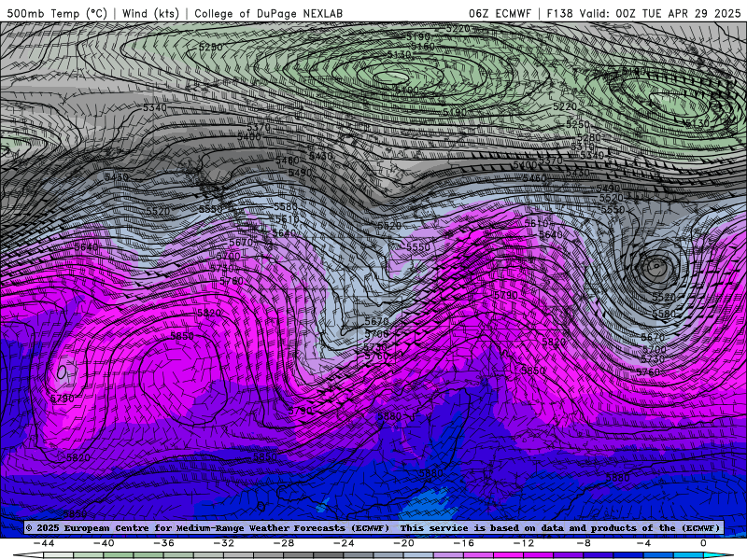Image resolution: width=747 pixels, height=560 pixels.
Task: Click the 'Wind (kts)' header label
Action: (x=150, y=13)
